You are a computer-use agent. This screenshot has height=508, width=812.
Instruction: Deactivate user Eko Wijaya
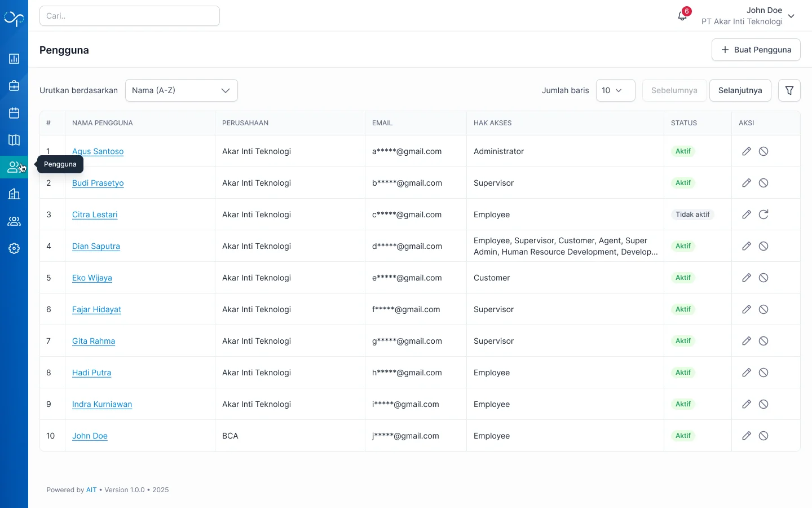tap(764, 278)
